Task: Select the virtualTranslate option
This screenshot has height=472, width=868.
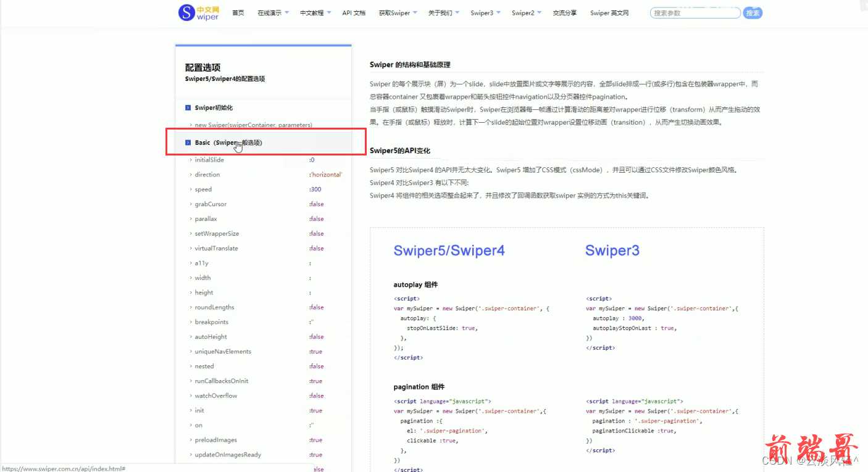Action: (x=216, y=249)
